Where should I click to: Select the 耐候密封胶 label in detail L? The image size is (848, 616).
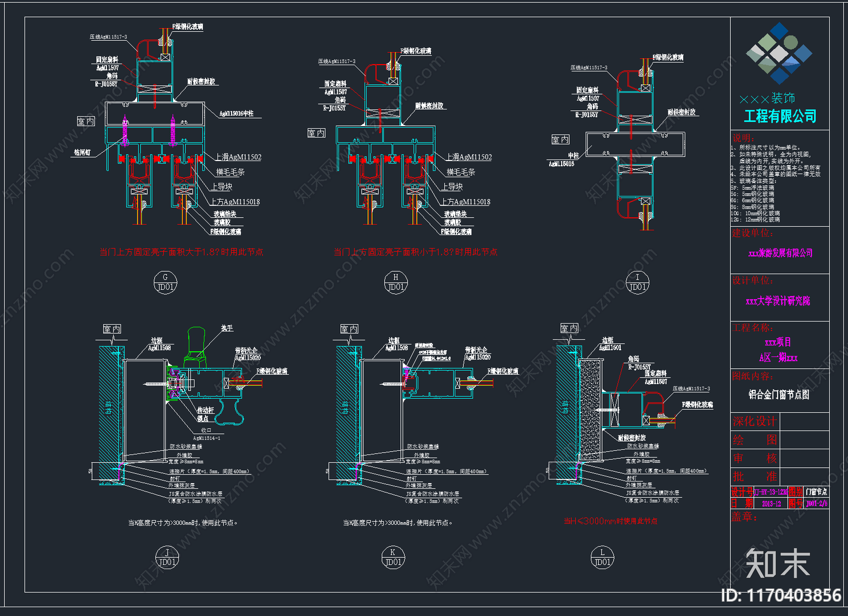point(632,438)
